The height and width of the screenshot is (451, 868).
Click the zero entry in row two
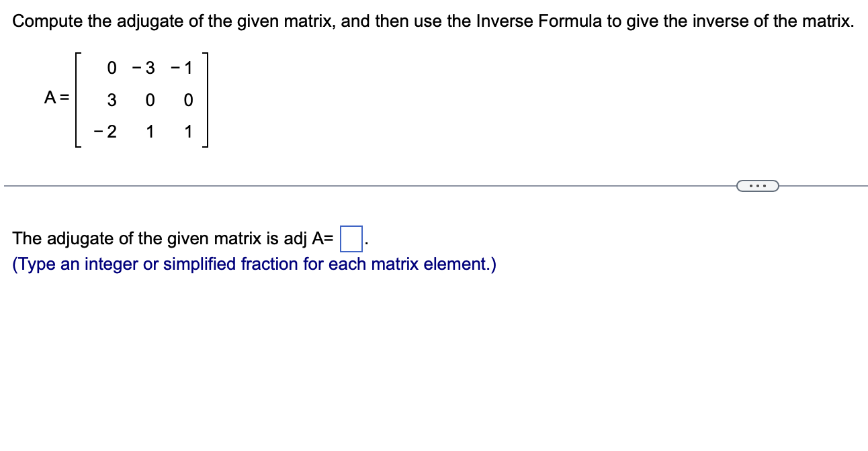pyautogui.click(x=149, y=99)
